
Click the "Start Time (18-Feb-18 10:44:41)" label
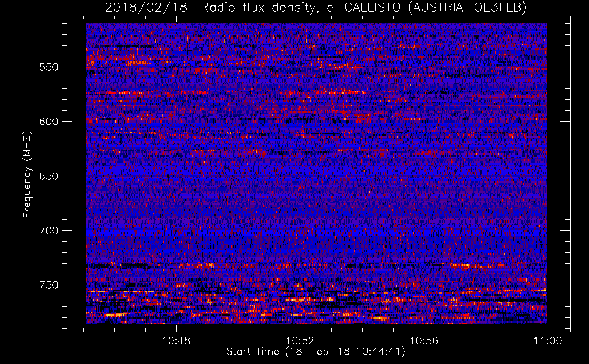pos(316,352)
